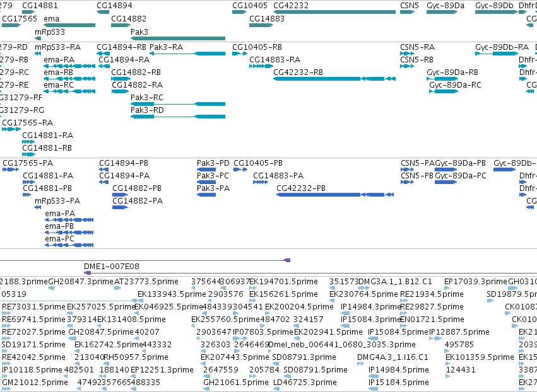The width and height of the screenshot is (537, 392).
Task: Click the GM21012.5prime EST label
Action: [x=35, y=383]
